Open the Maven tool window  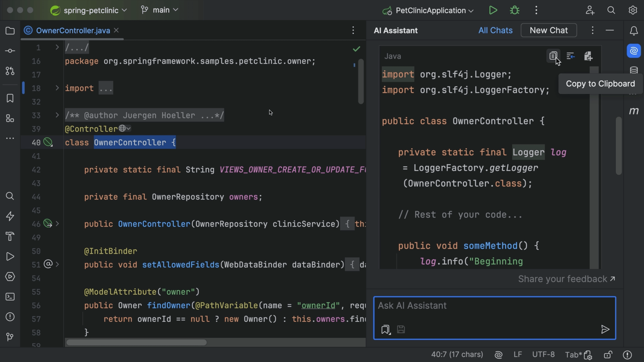click(634, 111)
